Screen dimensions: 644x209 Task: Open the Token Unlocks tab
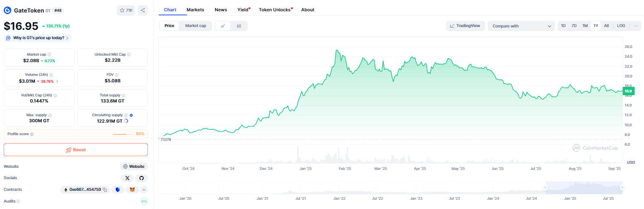click(x=275, y=10)
